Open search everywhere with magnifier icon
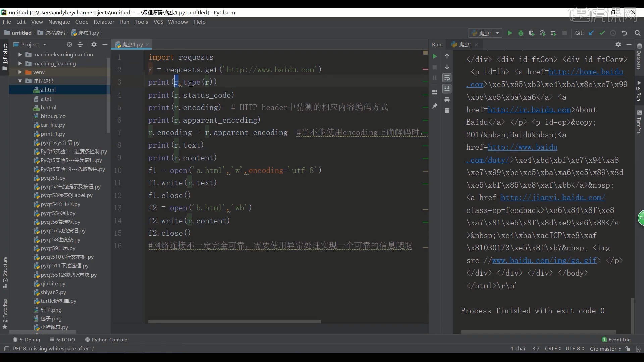644x362 pixels. [638, 33]
